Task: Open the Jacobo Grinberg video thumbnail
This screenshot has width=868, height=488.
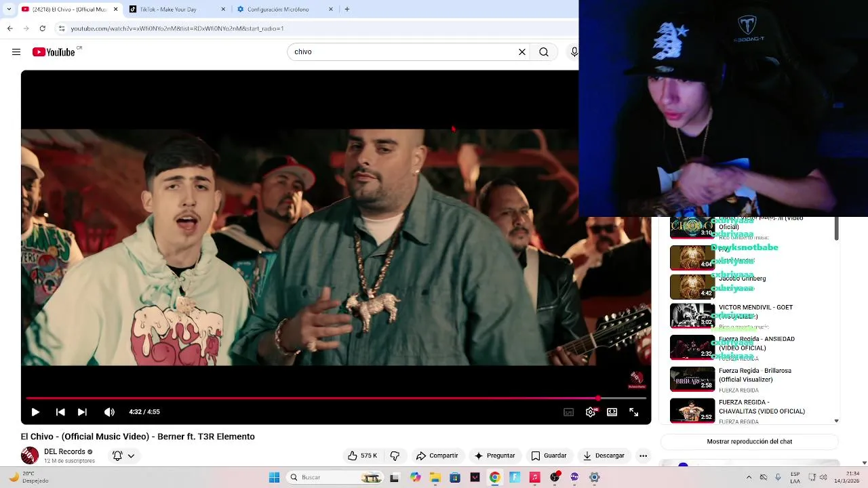Action: tap(692, 287)
